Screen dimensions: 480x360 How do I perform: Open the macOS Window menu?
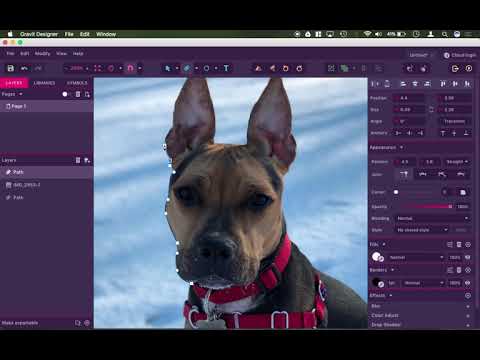point(106,34)
